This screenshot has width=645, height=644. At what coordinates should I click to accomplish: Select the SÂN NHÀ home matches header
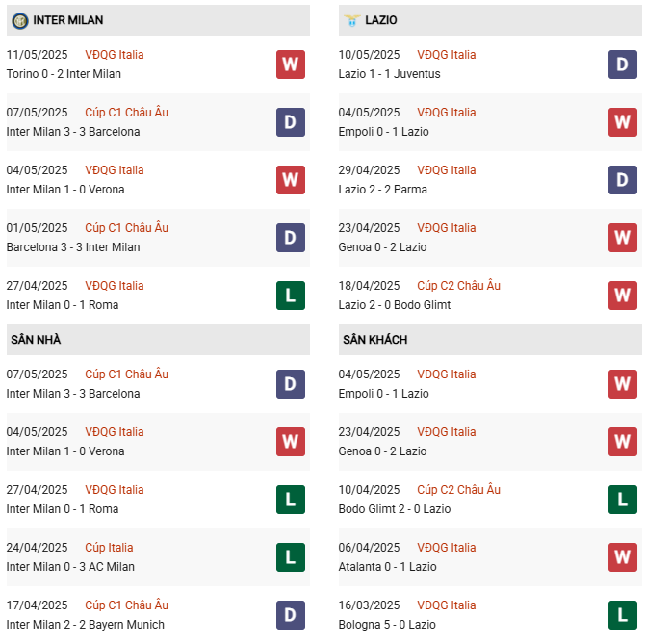(x=37, y=340)
